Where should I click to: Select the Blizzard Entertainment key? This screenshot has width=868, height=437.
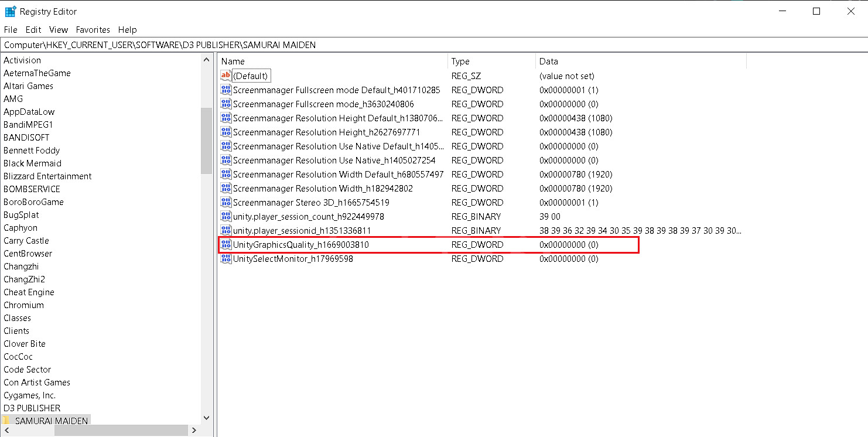coord(47,176)
